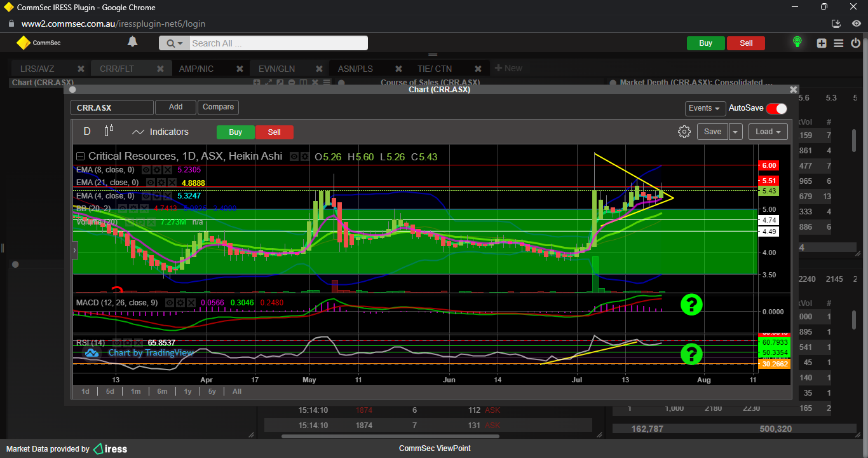Remove the MACD indicator from chart
Screen dimensions: 868x458
click(x=191, y=302)
